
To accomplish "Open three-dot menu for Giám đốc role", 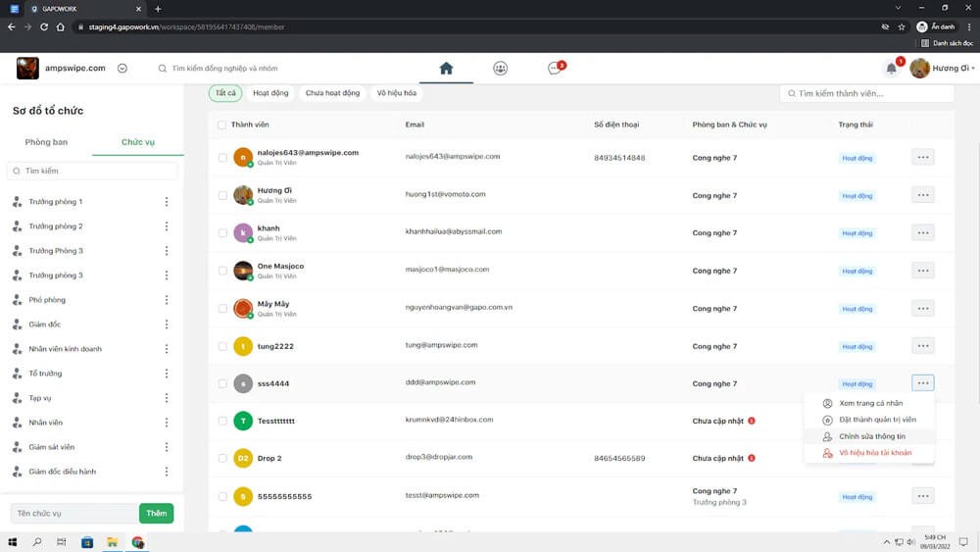I will tap(167, 325).
